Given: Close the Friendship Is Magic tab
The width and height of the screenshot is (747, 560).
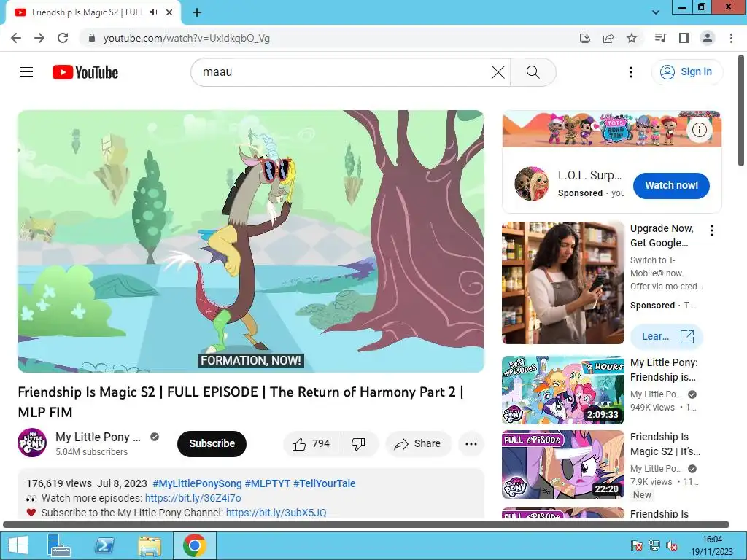Looking at the screenshot, I should [169, 12].
